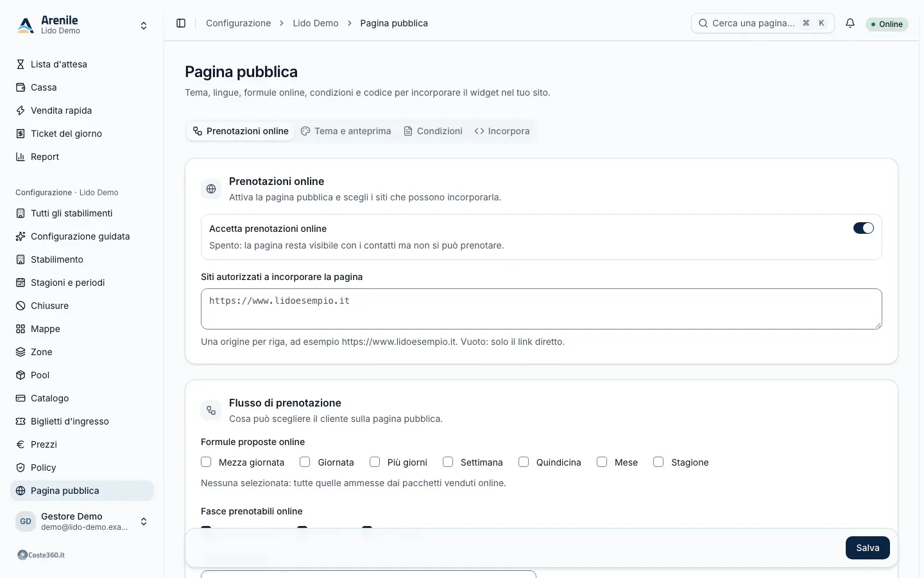Click the Cerca una pagina search field
This screenshot has width=924, height=578.
(763, 23)
